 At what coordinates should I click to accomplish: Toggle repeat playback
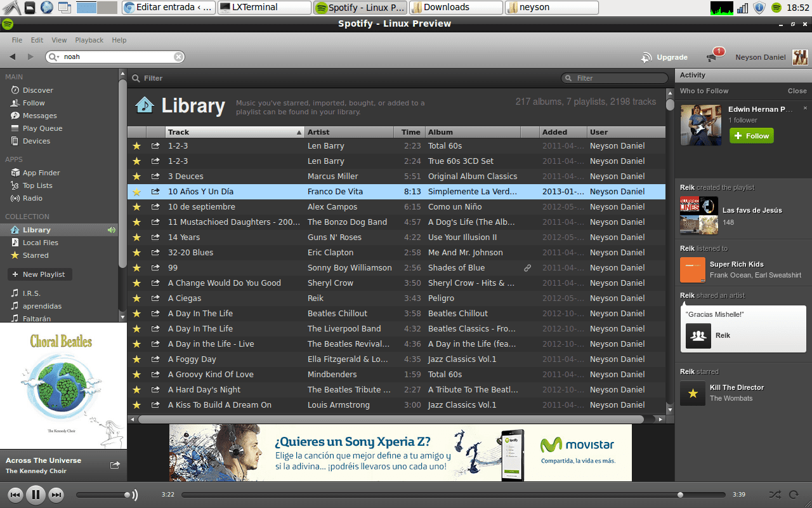click(x=794, y=495)
